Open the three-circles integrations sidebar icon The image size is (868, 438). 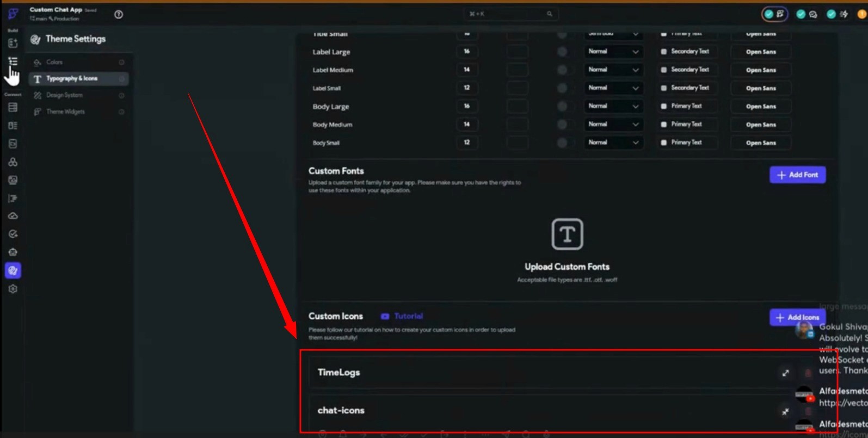(x=13, y=162)
